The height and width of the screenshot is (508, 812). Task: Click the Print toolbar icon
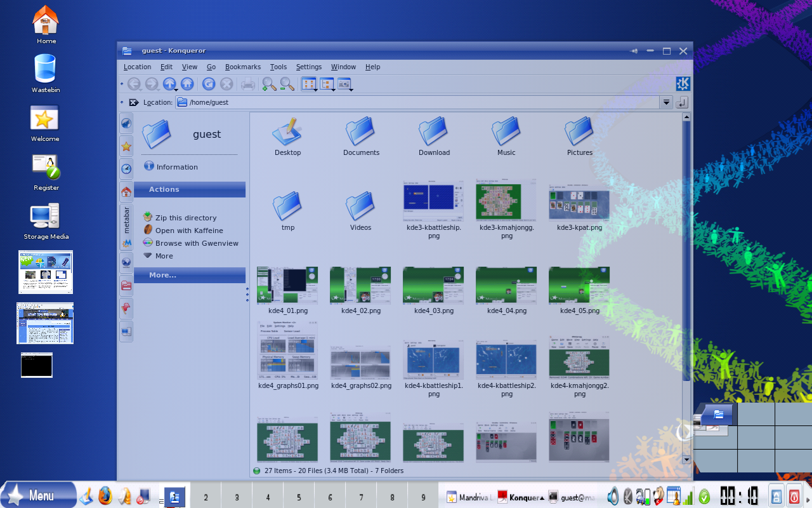(x=248, y=84)
